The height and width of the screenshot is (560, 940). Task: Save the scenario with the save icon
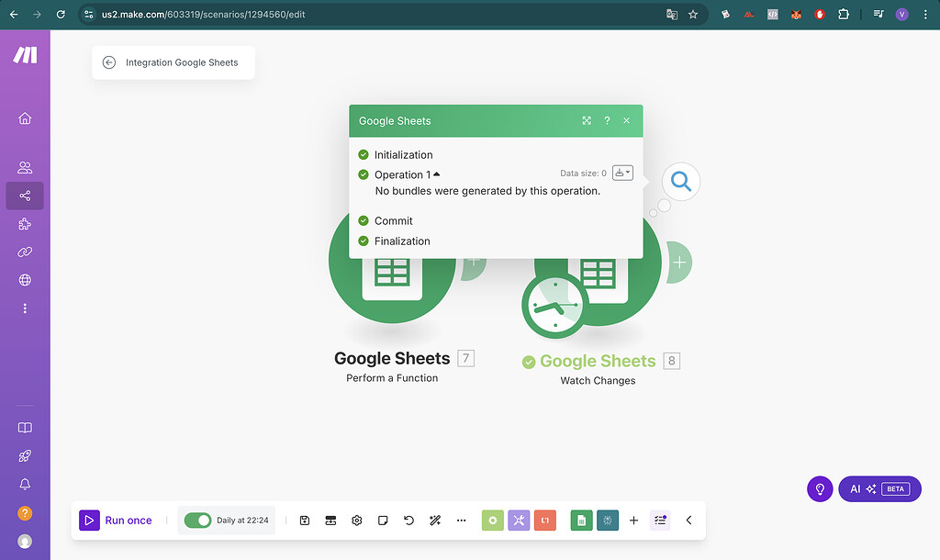304,520
